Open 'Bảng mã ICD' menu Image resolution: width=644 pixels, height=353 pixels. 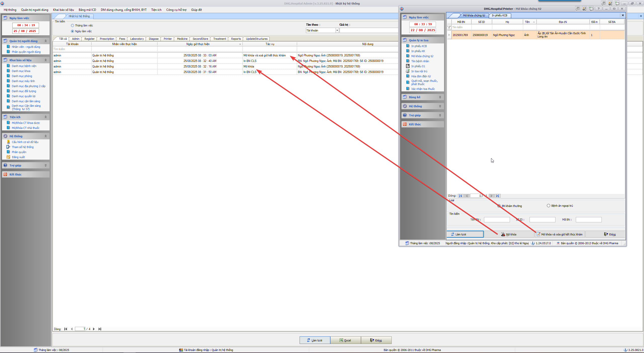[87, 10]
